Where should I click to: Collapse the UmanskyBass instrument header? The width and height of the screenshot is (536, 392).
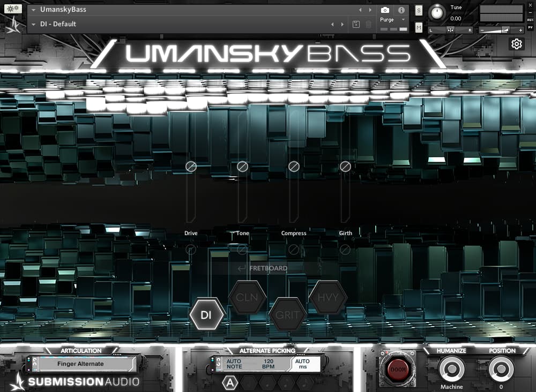tap(33, 9)
